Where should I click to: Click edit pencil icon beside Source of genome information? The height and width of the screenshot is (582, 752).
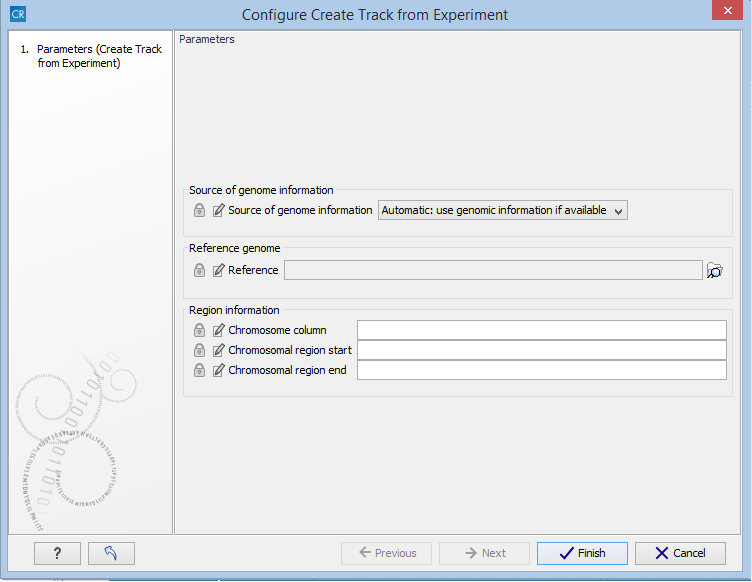coord(218,210)
